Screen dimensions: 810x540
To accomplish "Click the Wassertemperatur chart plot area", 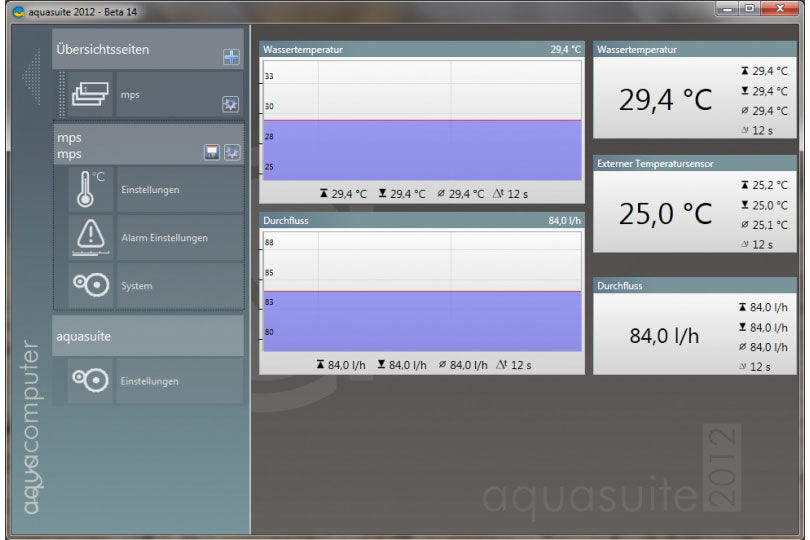I will tap(421, 120).
